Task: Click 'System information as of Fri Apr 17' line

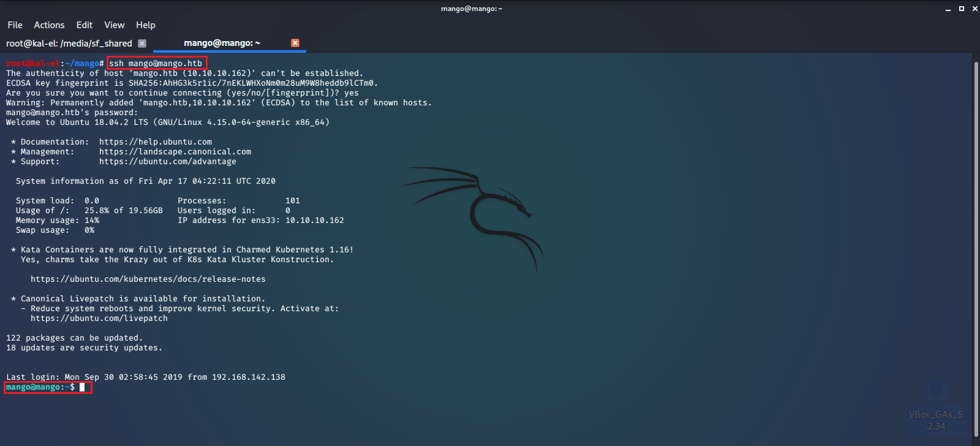Action: [146, 181]
